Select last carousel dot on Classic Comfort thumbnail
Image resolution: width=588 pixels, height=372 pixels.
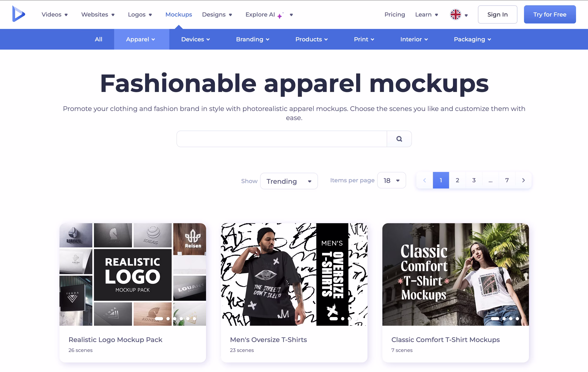[x=517, y=319]
